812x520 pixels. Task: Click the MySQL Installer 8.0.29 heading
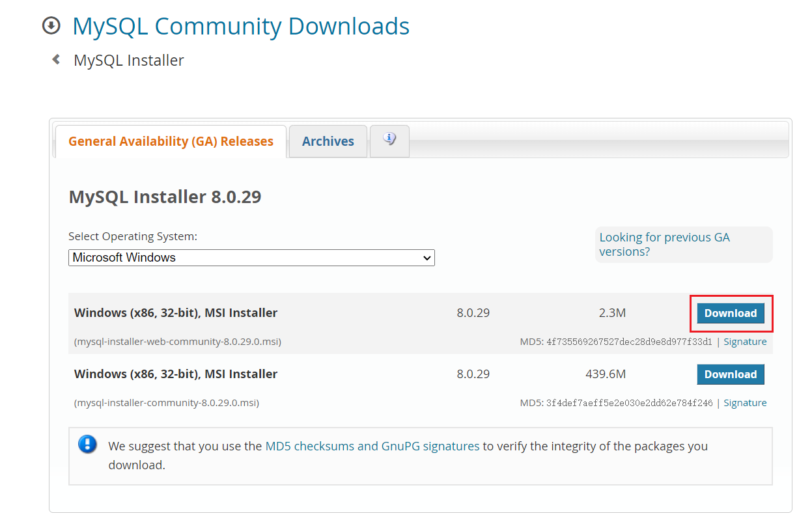tap(165, 197)
